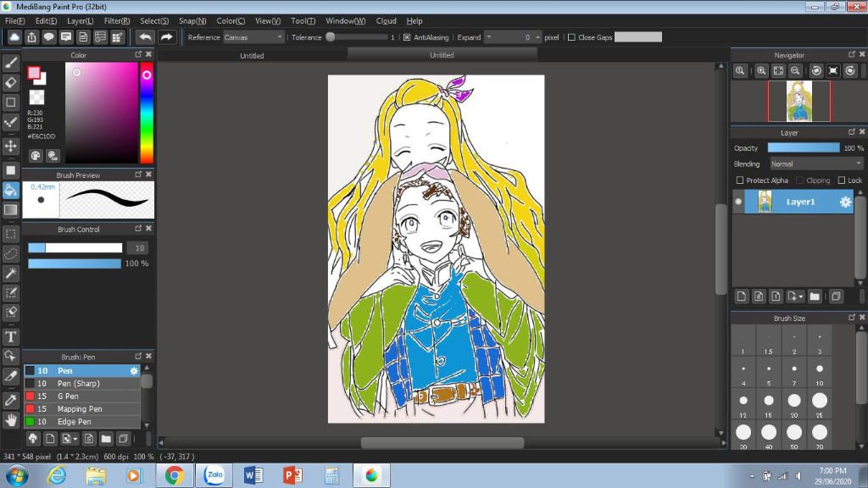Select the Eraser tool
Image resolution: width=868 pixels, height=488 pixels.
point(10,82)
